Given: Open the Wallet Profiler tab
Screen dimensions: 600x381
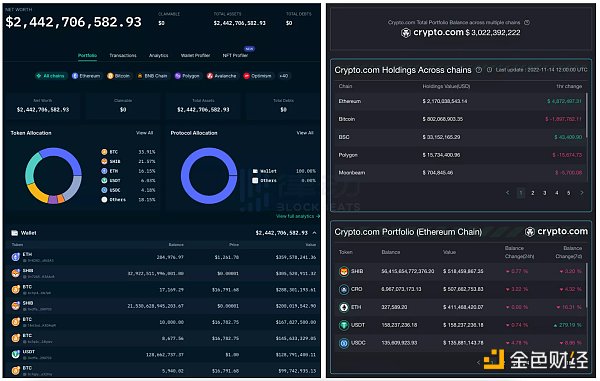Looking at the screenshot, I should (x=196, y=55).
